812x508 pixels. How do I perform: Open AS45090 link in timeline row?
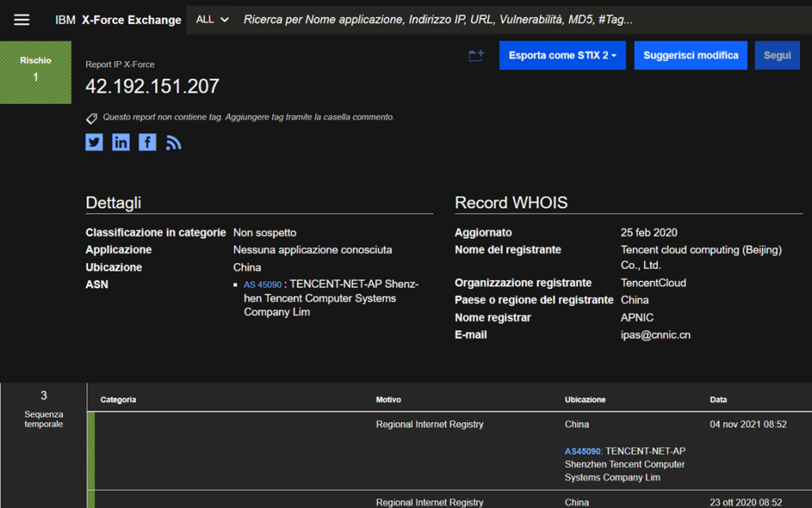coord(583,452)
